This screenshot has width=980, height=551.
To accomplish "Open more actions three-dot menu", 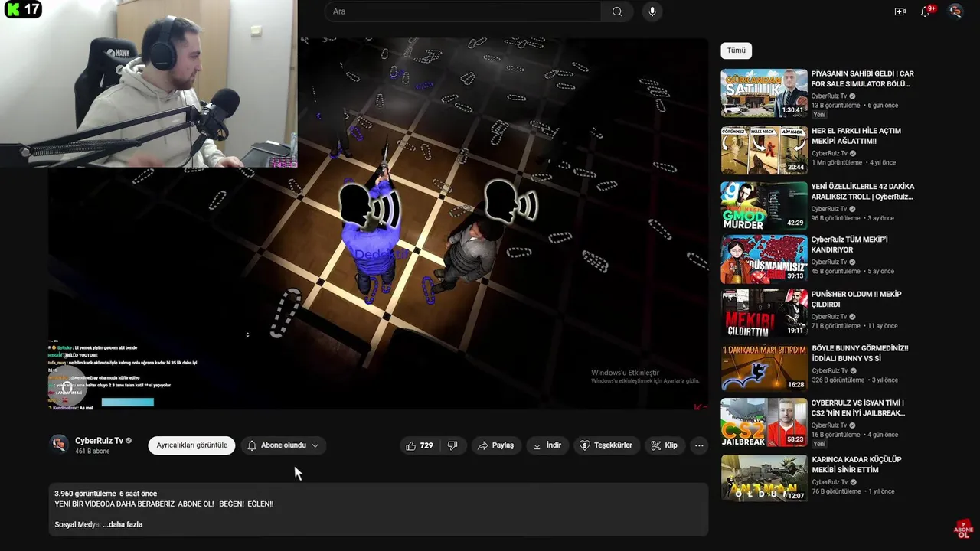I will (x=699, y=445).
